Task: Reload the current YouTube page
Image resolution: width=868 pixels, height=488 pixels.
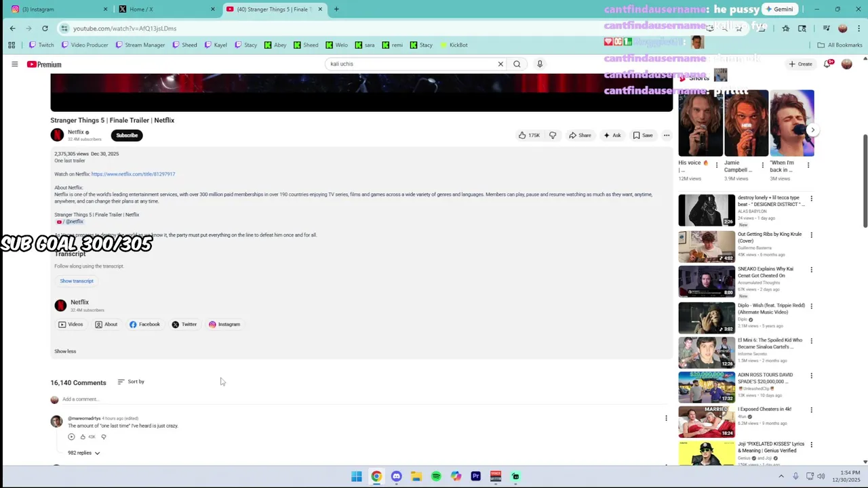Action: point(45,28)
